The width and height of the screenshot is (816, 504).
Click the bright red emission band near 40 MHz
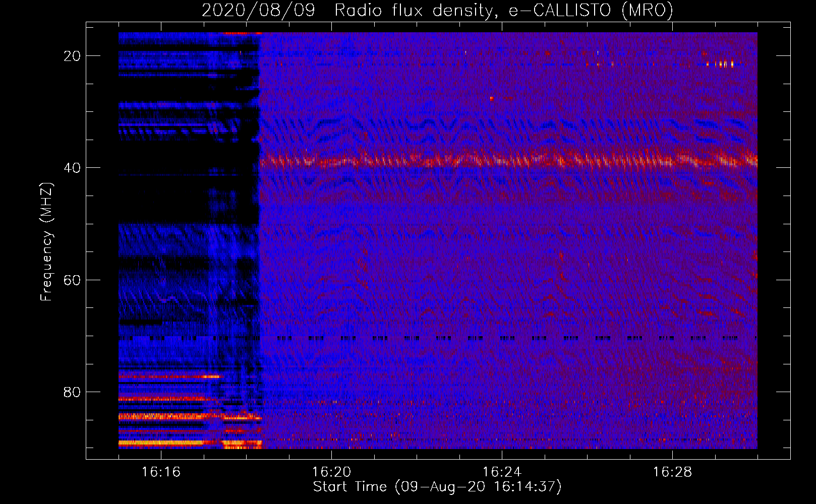[508, 161]
